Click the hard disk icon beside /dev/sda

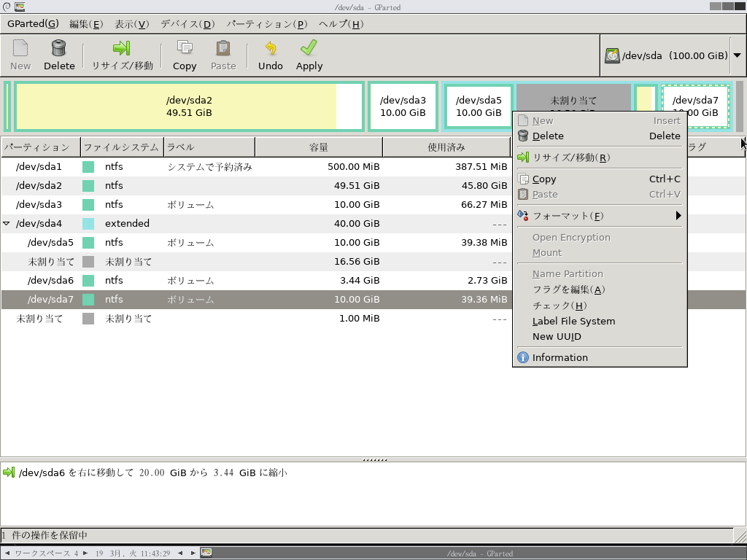[x=612, y=55]
